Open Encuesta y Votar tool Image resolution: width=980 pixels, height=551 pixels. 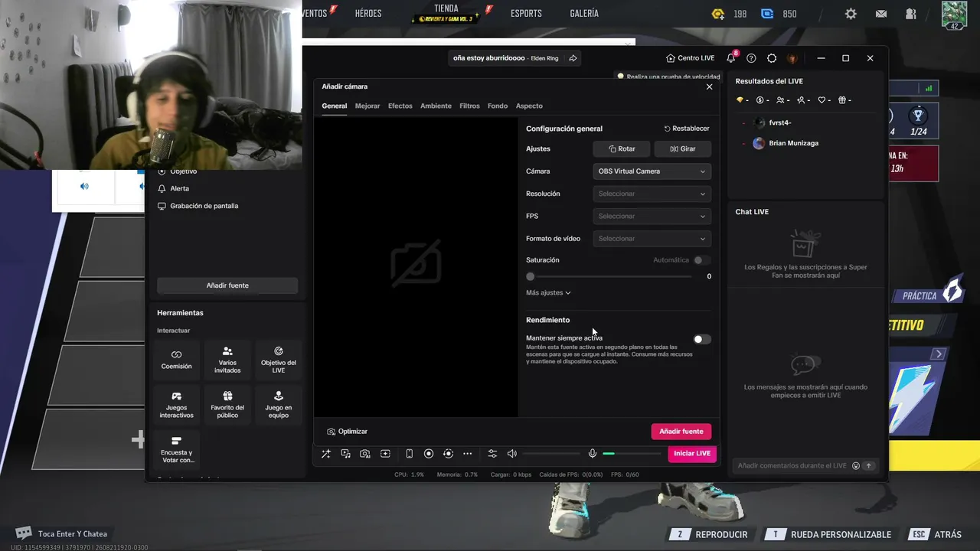point(176,449)
